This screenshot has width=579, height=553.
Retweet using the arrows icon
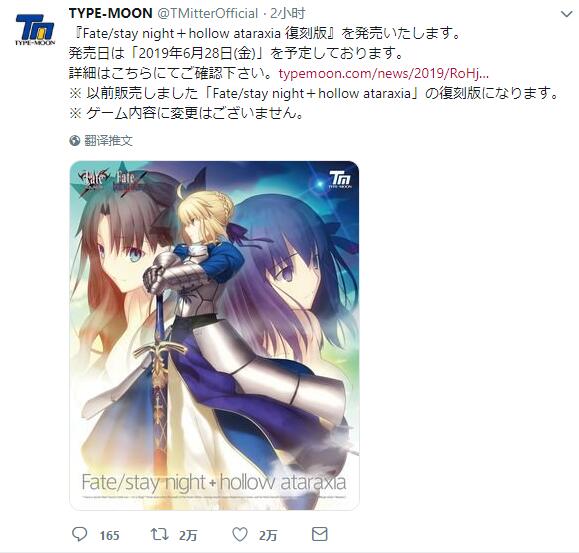[x=160, y=534]
